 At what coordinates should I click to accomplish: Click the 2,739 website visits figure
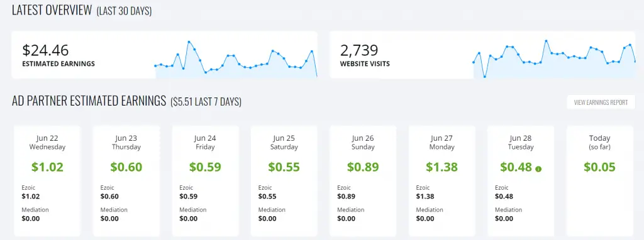[x=358, y=50]
